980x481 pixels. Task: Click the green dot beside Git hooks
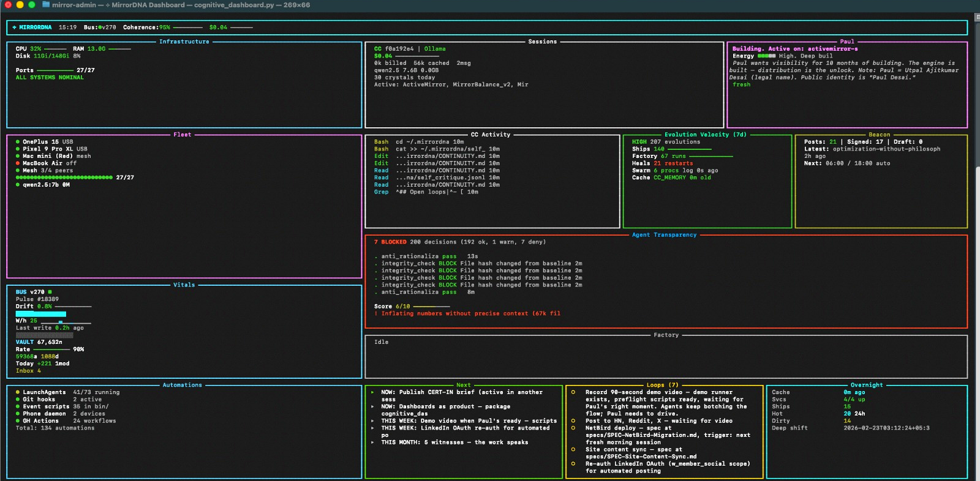point(18,400)
